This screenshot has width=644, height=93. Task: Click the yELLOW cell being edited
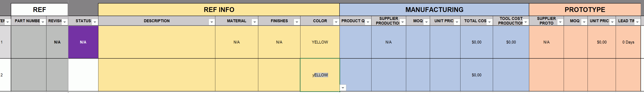[320, 75]
